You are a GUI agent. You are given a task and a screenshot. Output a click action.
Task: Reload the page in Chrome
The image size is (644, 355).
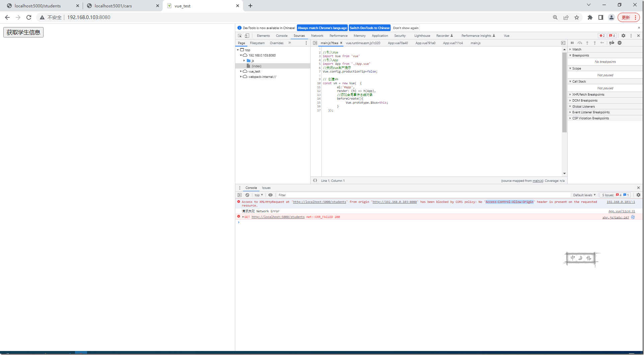(29, 17)
